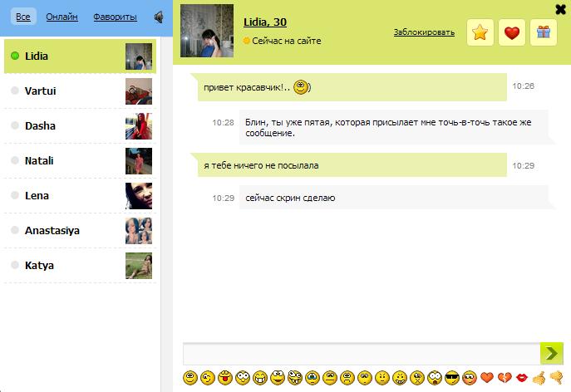
Task: Click Vartui's avatar thumbnail
Action: pos(139,91)
